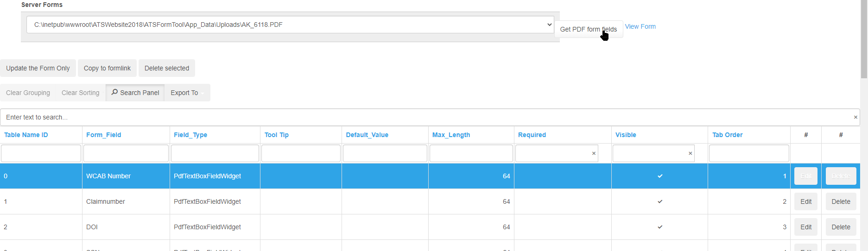Toggle Visible checkmark for WCAB Number row
This screenshot has height=251, width=868.
click(660, 176)
